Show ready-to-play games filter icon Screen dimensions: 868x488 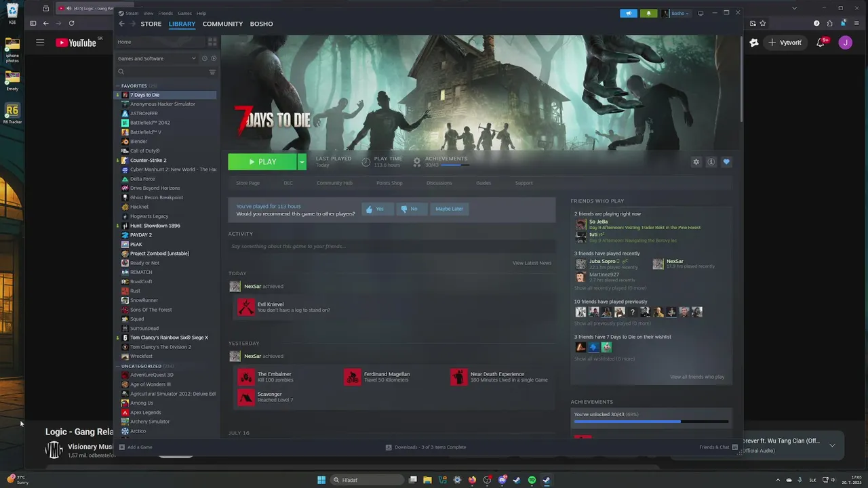(213, 58)
